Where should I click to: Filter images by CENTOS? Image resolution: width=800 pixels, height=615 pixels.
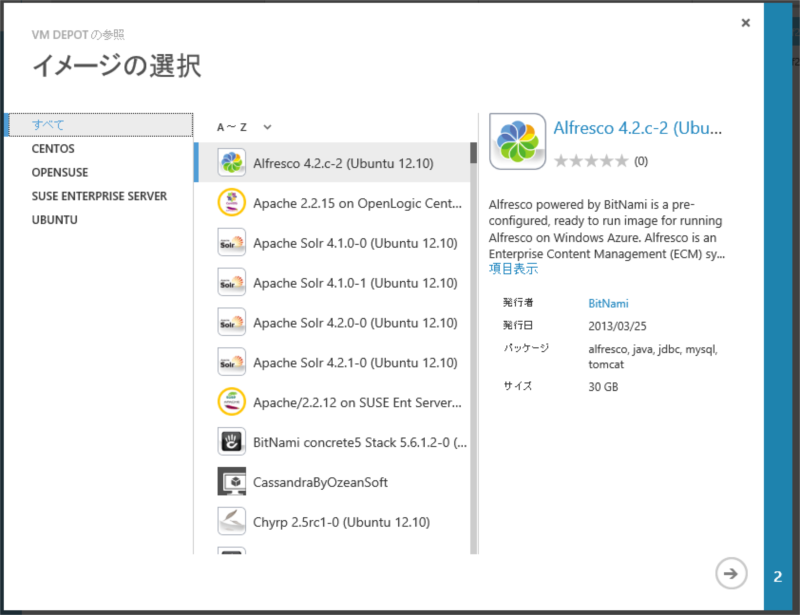click(x=54, y=148)
